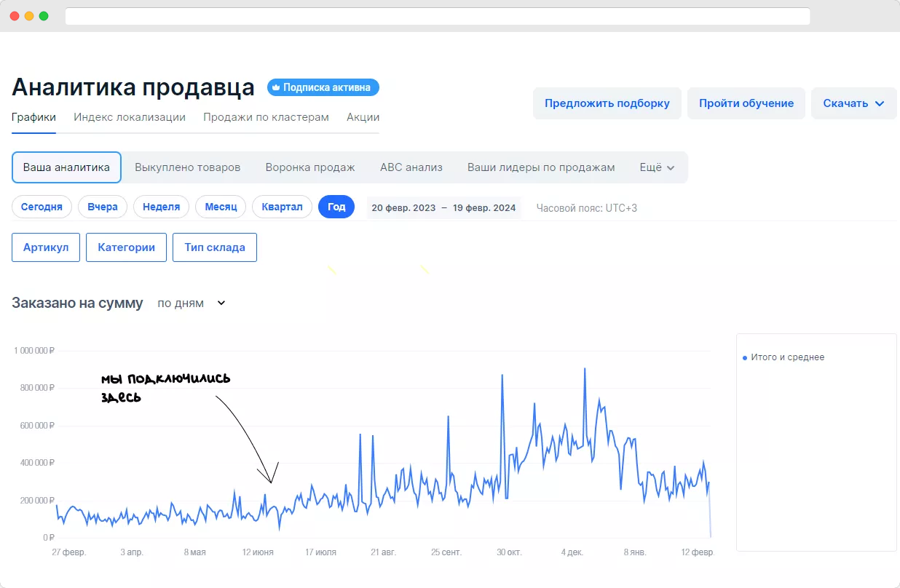The width and height of the screenshot is (900, 588).
Task: Open the Воронка продаж tab
Action: [310, 167]
